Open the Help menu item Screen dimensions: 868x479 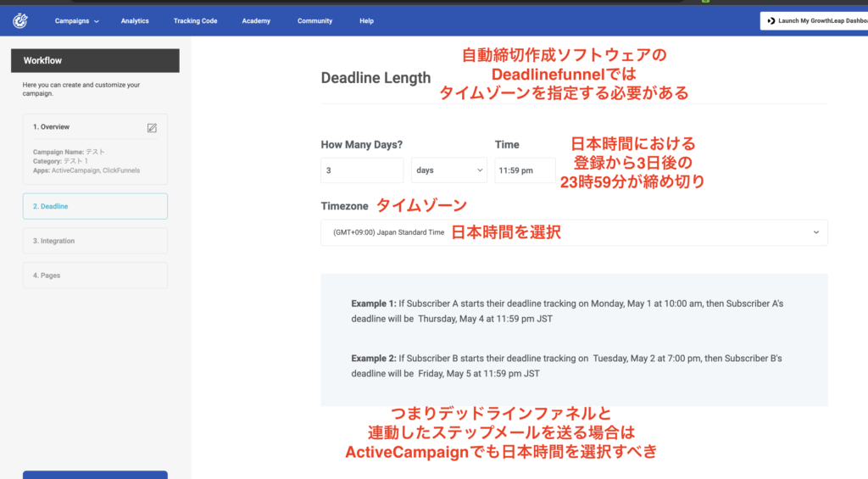click(366, 21)
